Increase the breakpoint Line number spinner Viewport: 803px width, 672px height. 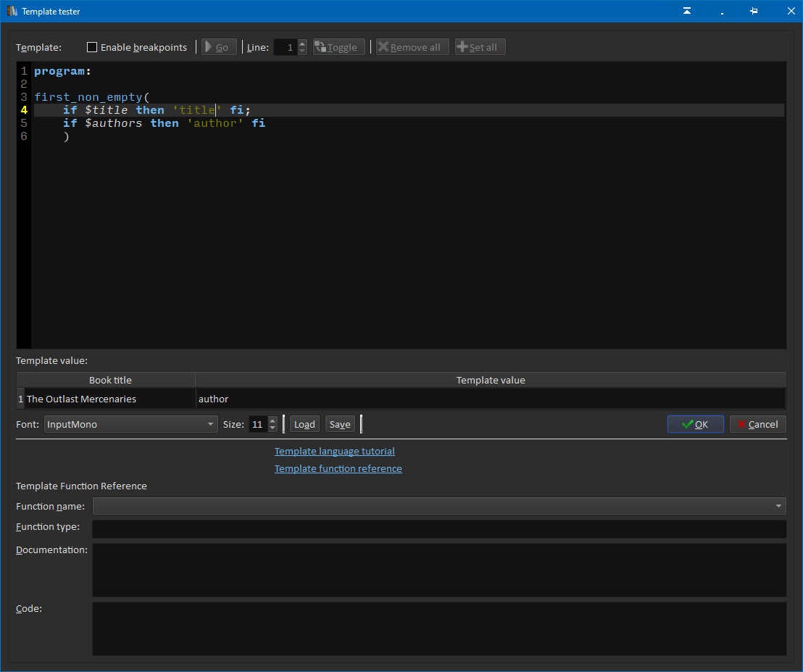tap(302, 43)
